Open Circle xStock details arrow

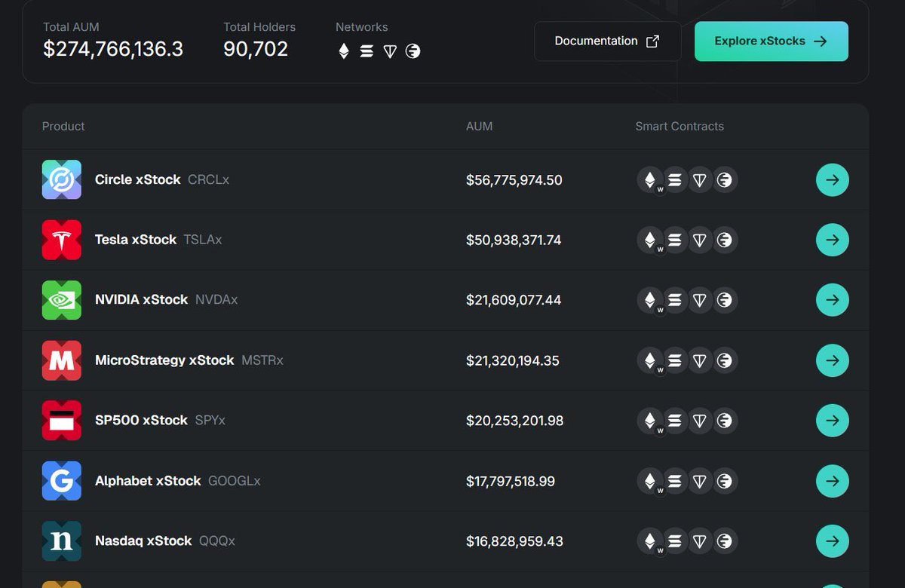(x=833, y=180)
